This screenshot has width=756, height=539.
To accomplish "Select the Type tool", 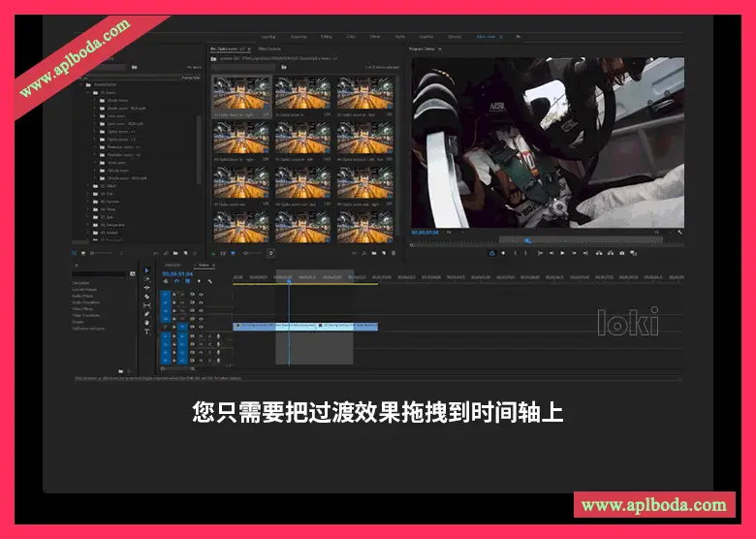I will (x=147, y=332).
